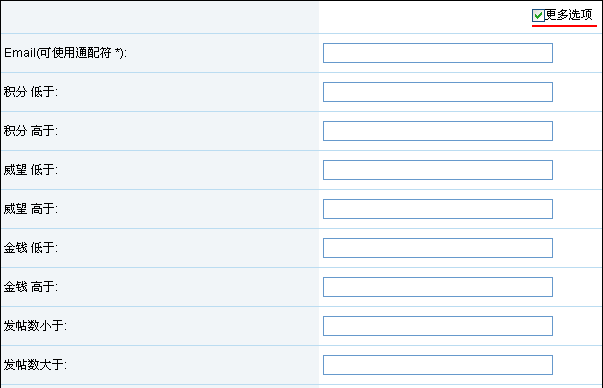Viewport: 603px width, 388px height.
Task: Click the 发帖数小于 label text
Action: pyautogui.click(x=35, y=326)
